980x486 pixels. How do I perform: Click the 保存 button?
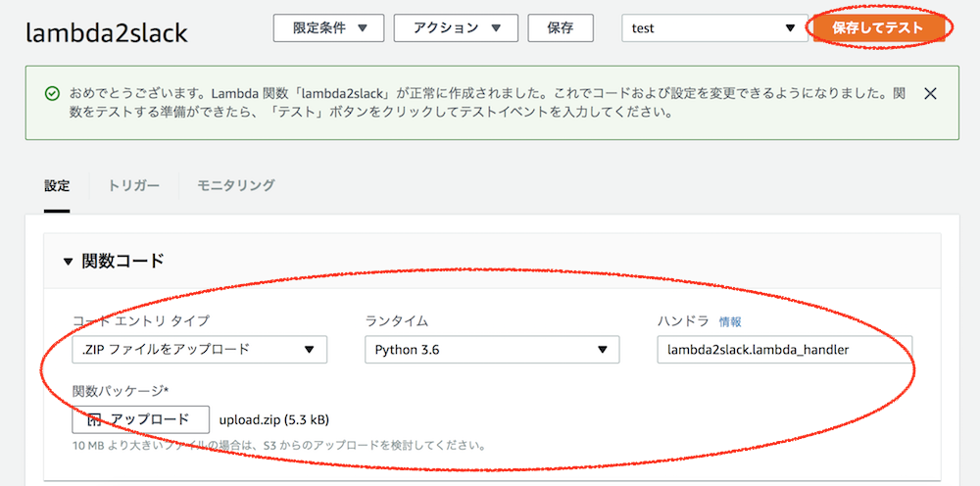(560, 28)
